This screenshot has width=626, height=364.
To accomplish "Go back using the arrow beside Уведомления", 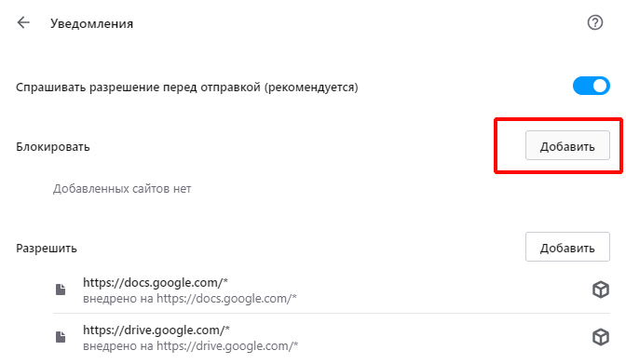I will coord(23,22).
